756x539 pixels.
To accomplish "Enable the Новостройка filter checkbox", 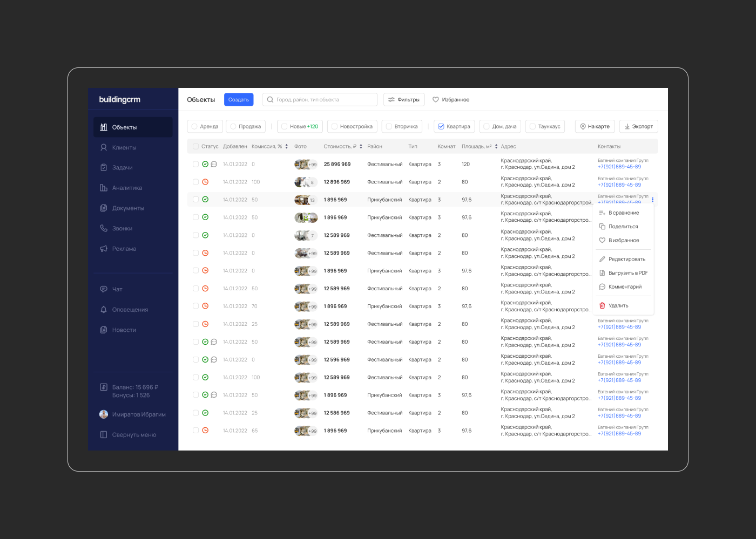I will click(335, 127).
